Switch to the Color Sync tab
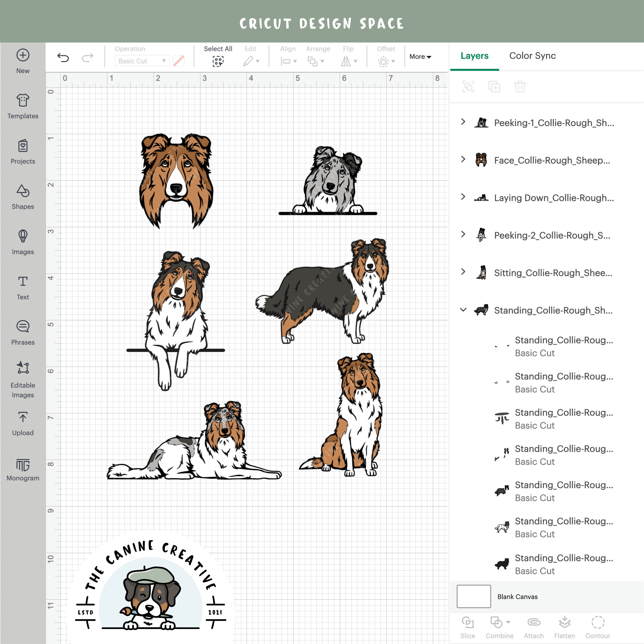 tap(532, 56)
